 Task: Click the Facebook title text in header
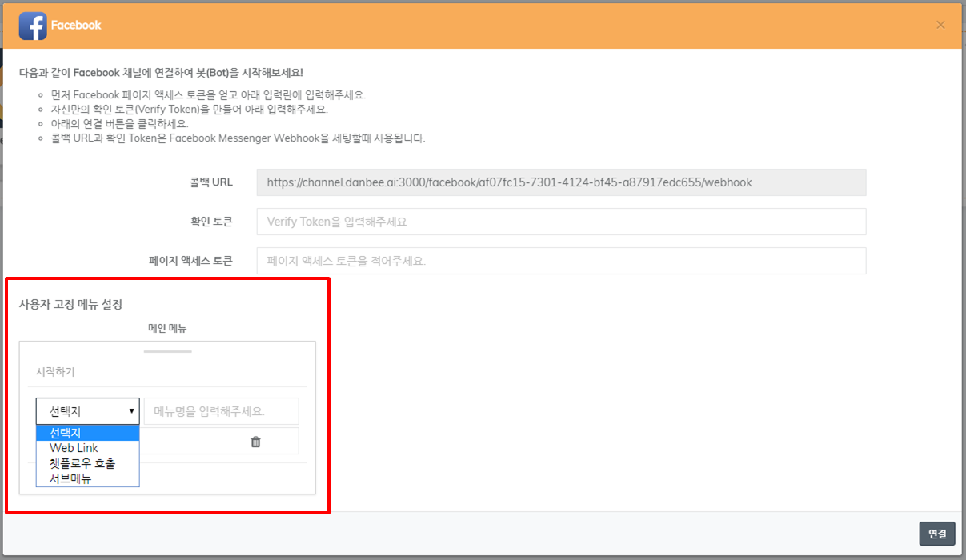coord(76,25)
